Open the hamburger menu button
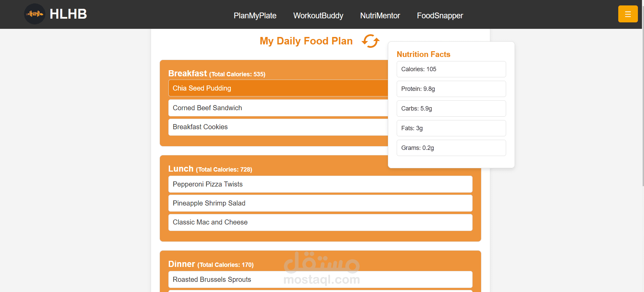 [x=628, y=14]
